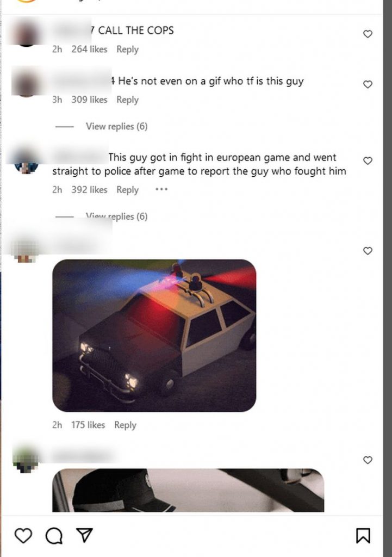Save the post with the bookmark icon

363,536
